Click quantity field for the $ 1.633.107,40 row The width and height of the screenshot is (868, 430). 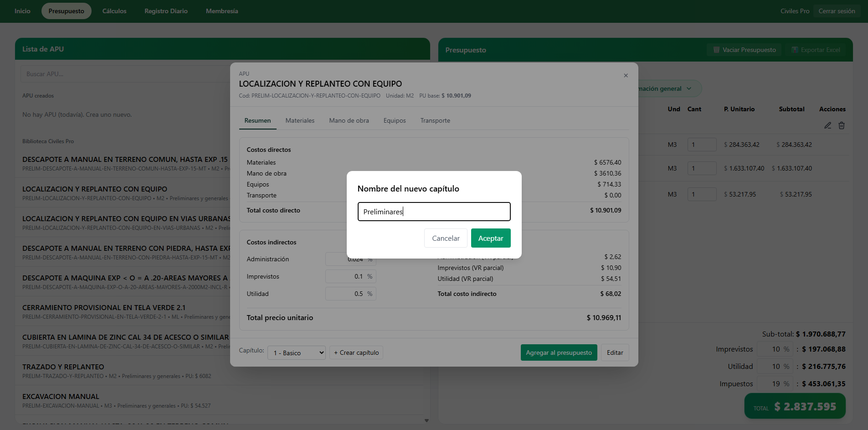coord(702,168)
